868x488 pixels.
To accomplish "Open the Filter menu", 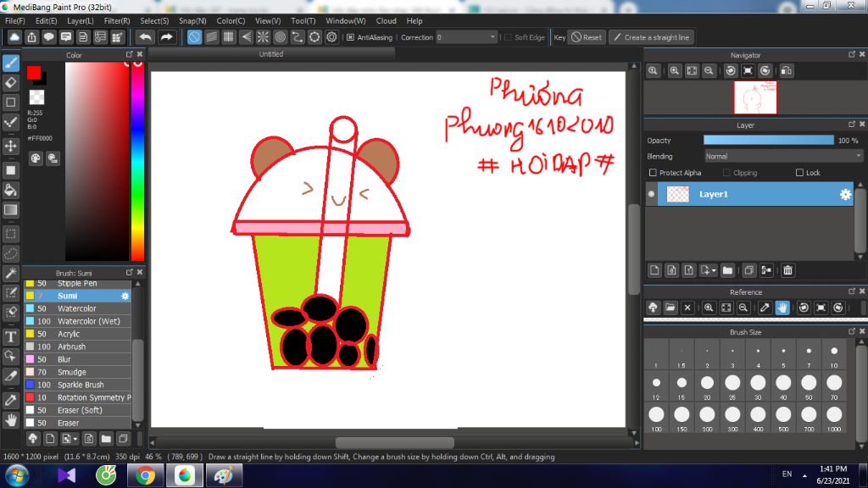I will tap(117, 20).
